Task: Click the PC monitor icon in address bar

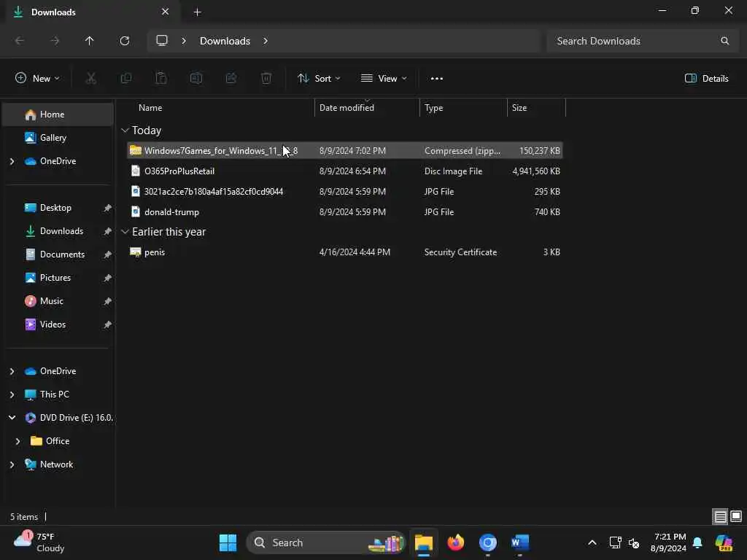Action: coord(162,41)
